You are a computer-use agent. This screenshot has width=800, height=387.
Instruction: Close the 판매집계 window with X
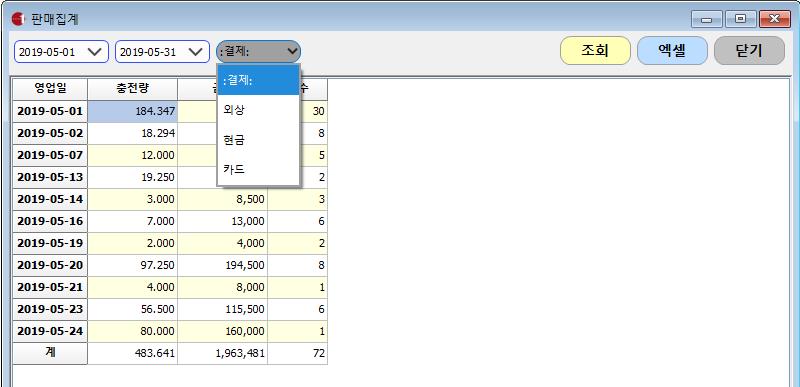tap(774, 19)
